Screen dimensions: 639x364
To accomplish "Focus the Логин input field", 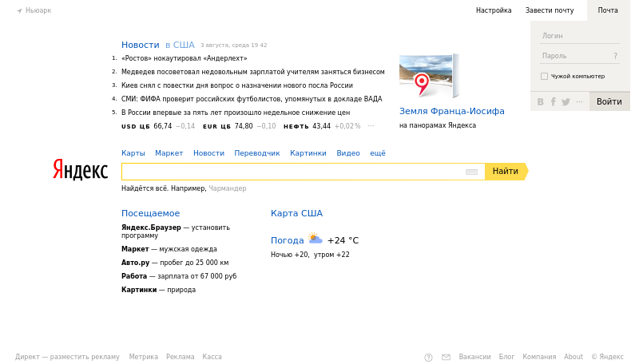I will click(x=581, y=36).
